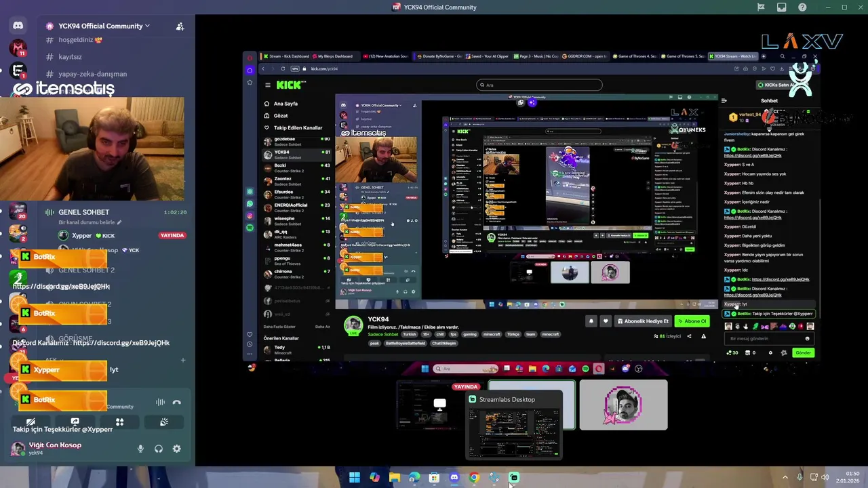Viewport: 868px width, 488px height.
Task: Click Ara search field on Kick page
Action: pyautogui.click(x=539, y=85)
